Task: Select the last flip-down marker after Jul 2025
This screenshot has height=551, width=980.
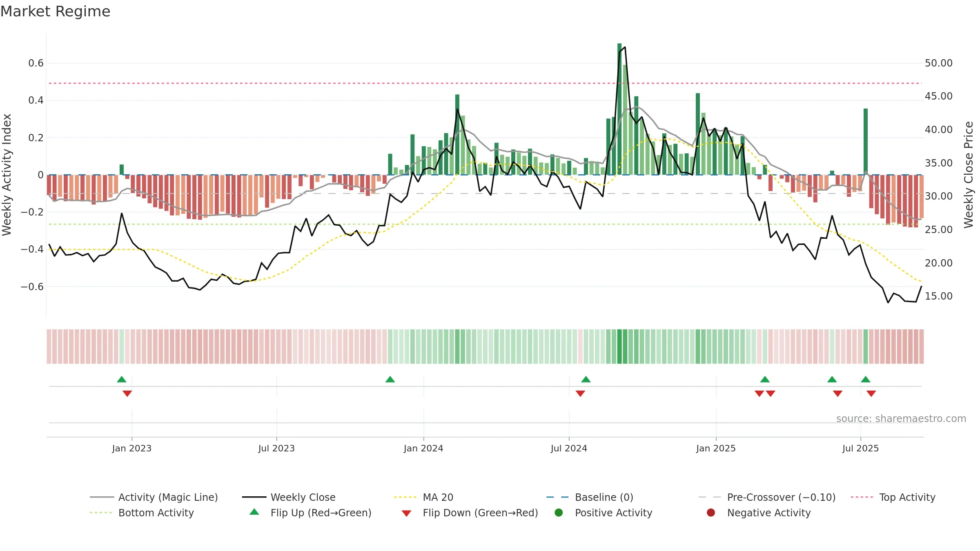Action: click(x=871, y=393)
